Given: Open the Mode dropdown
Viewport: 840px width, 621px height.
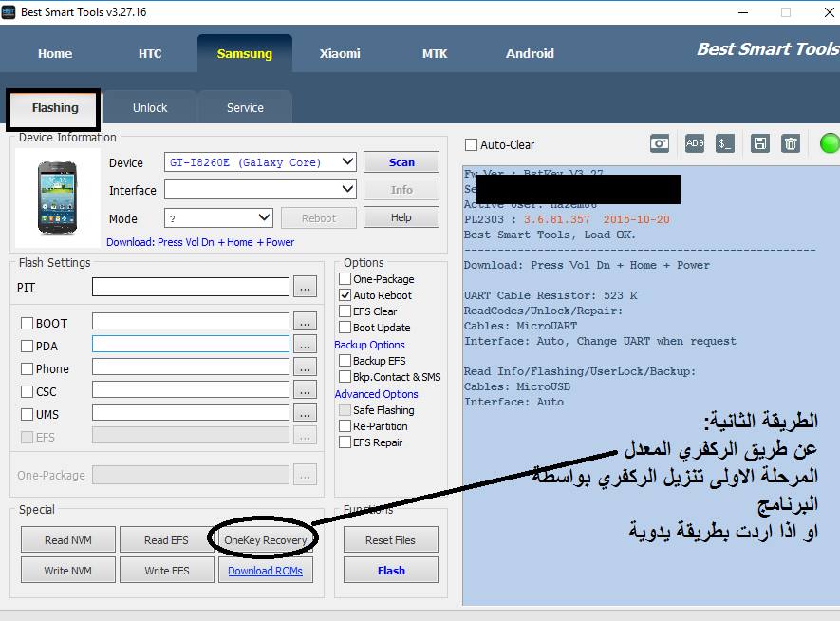Looking at the screenshot, I should [264, 217].
